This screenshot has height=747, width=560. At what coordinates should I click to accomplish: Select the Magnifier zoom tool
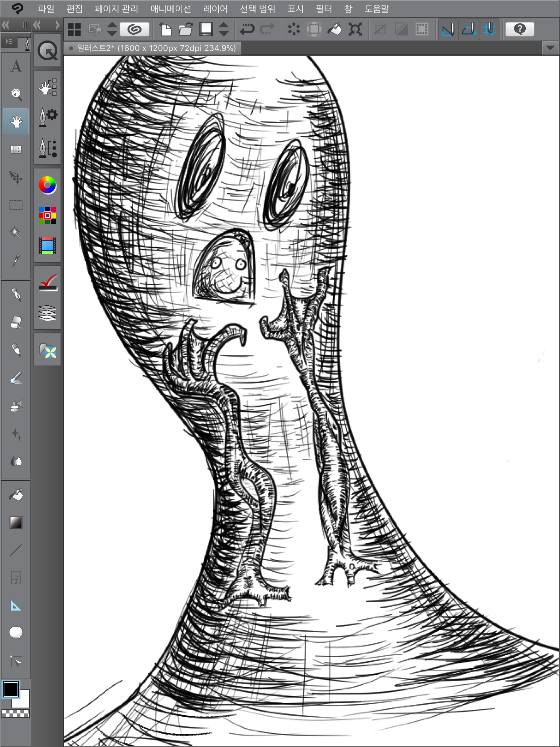point(16,94)
